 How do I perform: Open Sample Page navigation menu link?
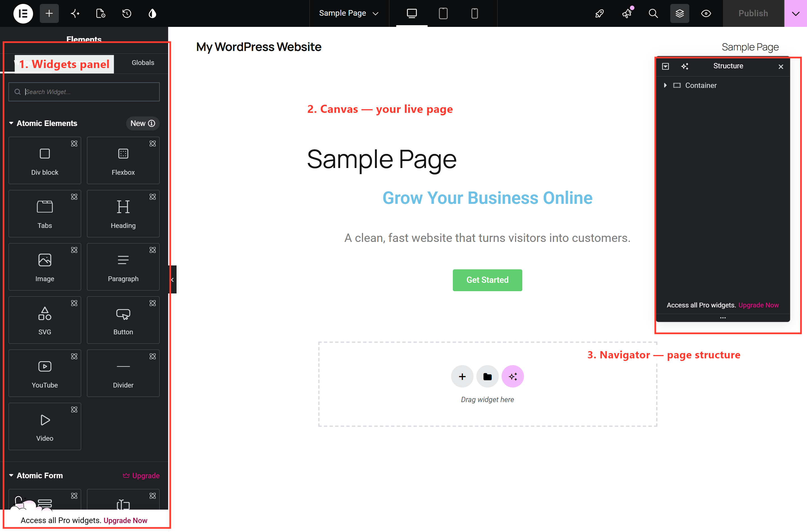tap(750, 47)
